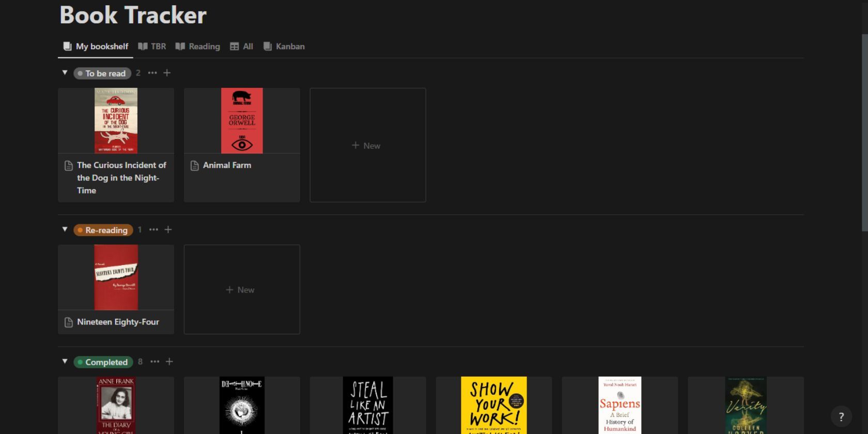Viewport: 868px width, 434px height.
Task: Switch to the My bookshelf tab
Action: click(x=96, y=47)
